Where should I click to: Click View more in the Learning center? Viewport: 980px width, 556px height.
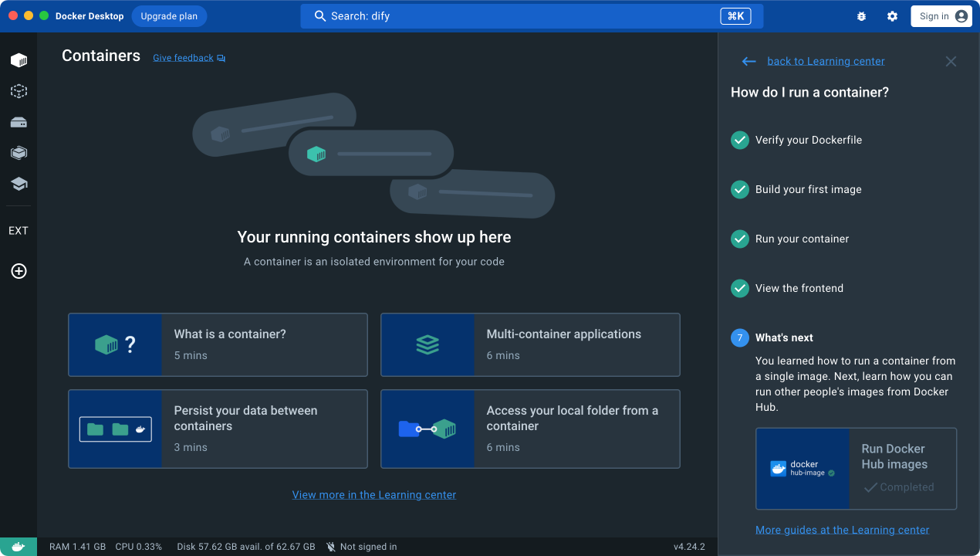pyautogui.click(x=374, y=495)
